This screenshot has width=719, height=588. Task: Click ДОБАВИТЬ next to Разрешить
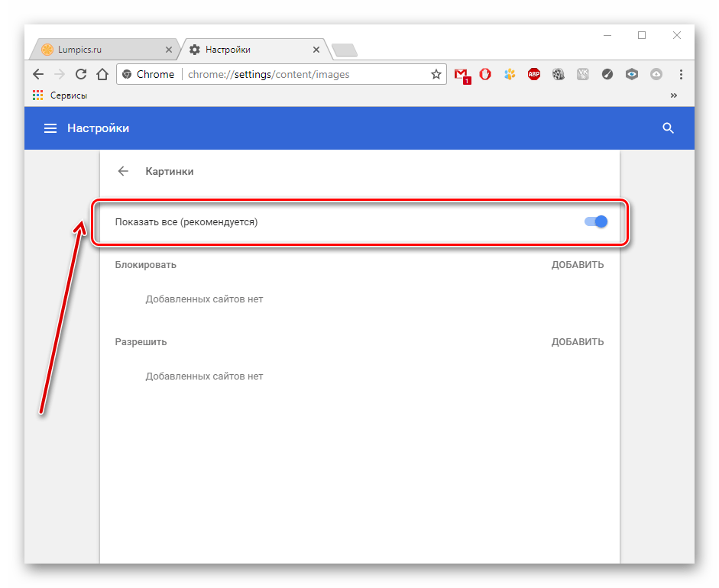578,342
